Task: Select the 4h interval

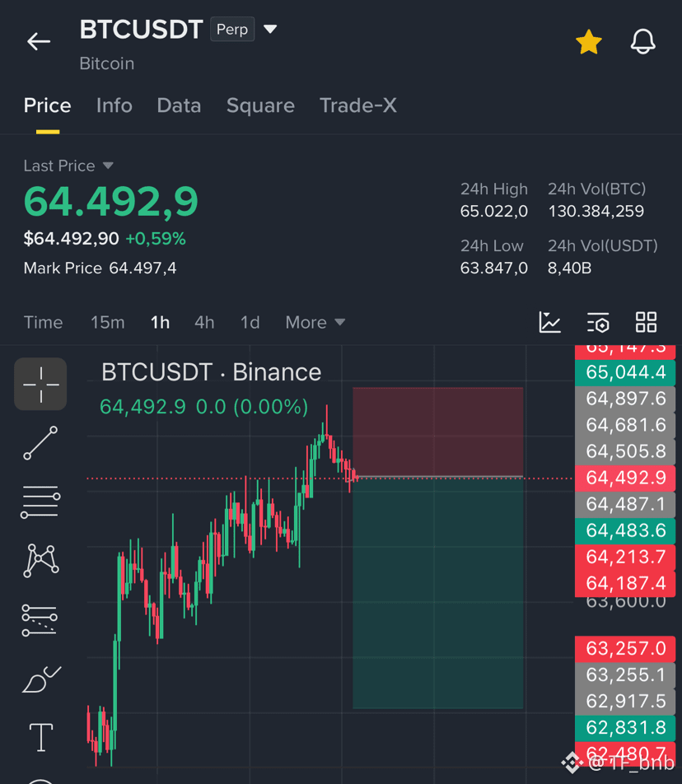Action: click(204, 323)
